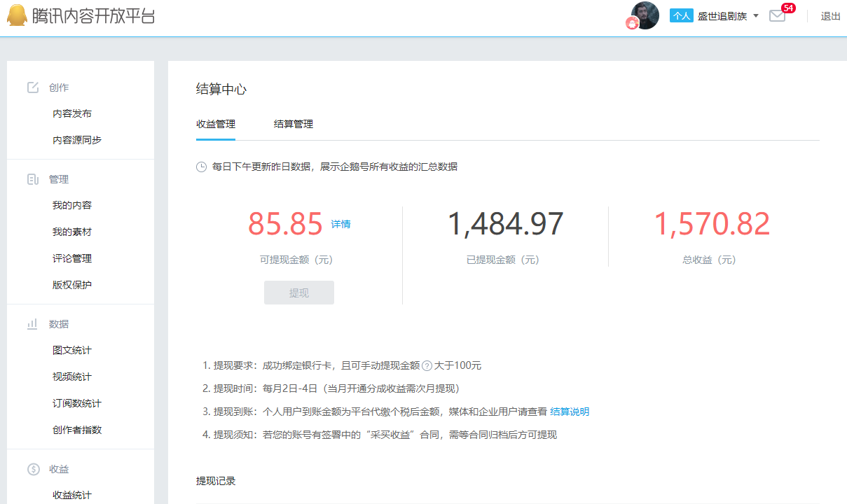Click the clock icon before the update notice
847x504 pixels.
201,167
